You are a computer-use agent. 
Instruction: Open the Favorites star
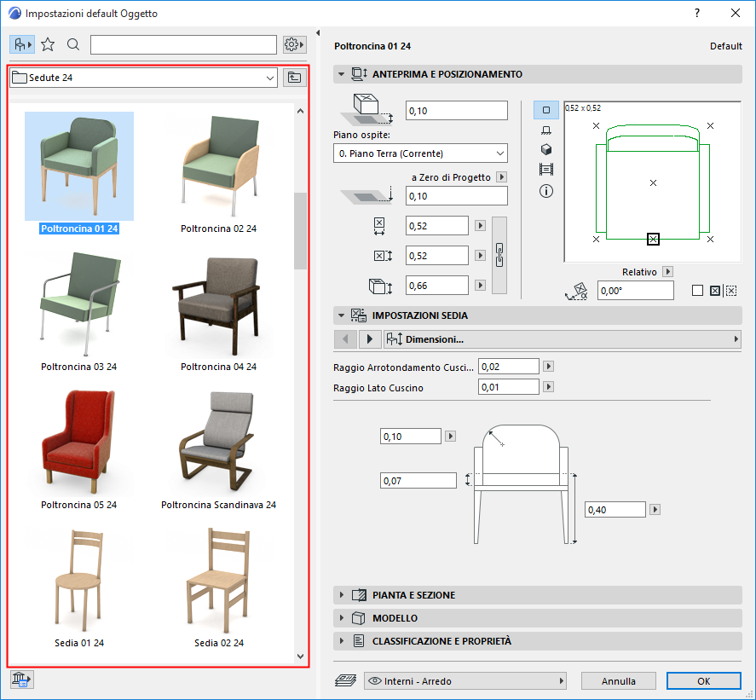point(49,44)
